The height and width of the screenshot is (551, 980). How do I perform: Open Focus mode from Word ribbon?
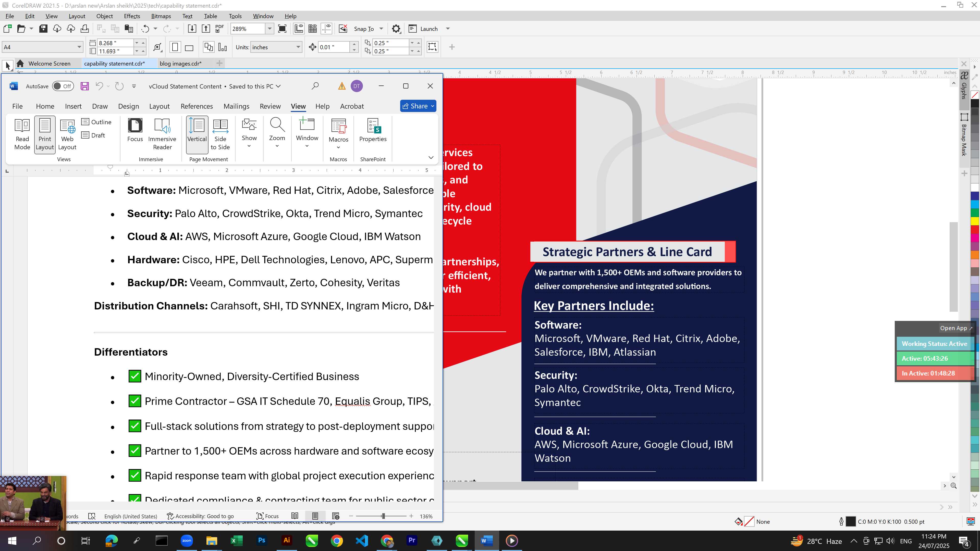(x=135, y=130)
